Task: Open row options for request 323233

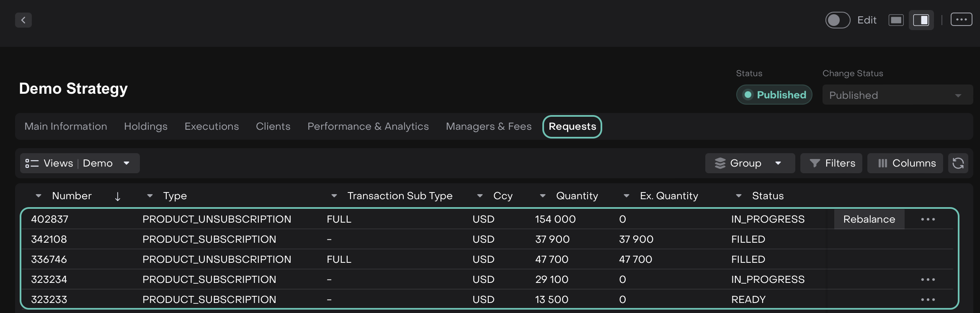Action: point(928,300)
